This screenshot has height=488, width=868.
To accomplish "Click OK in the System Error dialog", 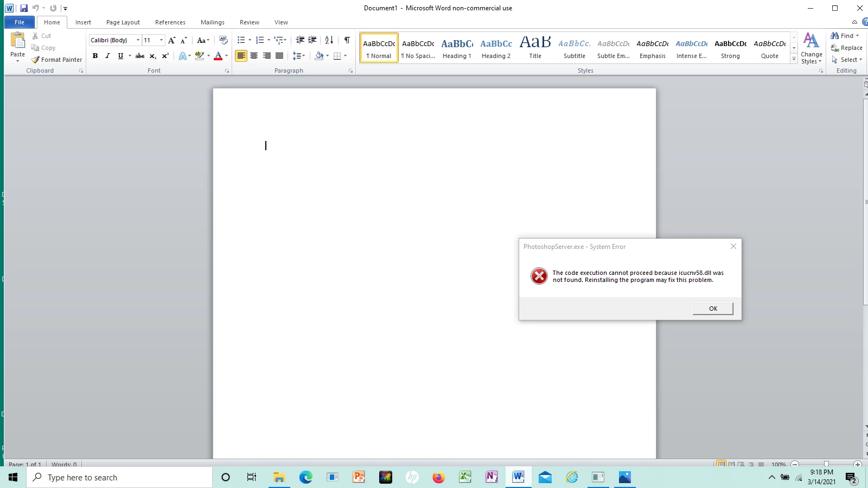I will [713, 309].
